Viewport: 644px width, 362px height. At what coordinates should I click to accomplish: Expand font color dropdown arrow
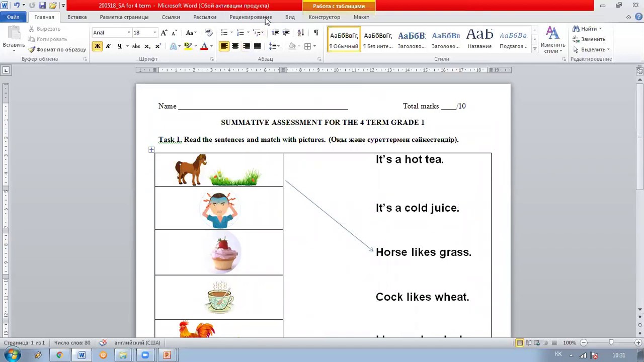(x=211, y=46)
